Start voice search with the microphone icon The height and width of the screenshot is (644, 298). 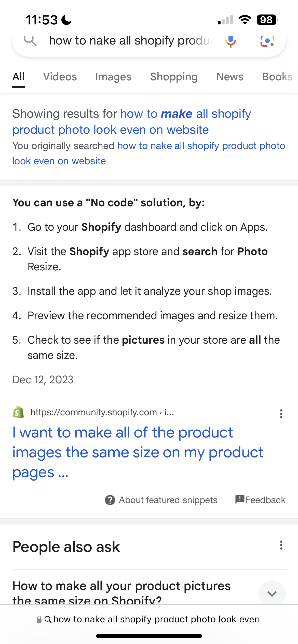231,41
